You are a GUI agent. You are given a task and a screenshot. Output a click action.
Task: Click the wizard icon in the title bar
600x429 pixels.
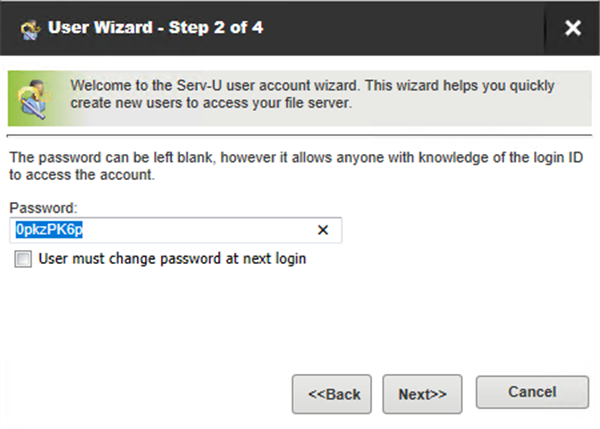28,28
